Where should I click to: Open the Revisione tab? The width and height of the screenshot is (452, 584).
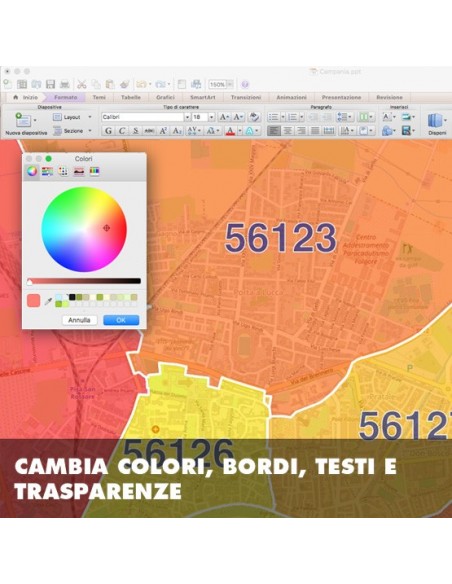click(x=389, y=97)
